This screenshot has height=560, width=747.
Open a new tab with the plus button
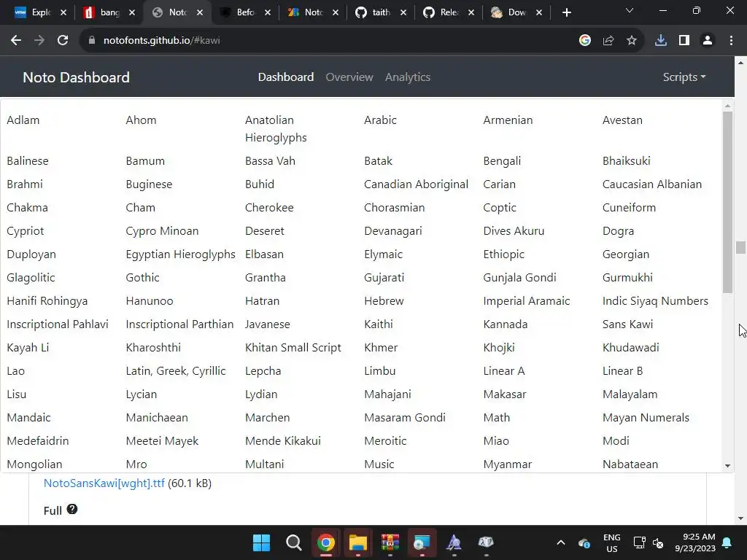click(566, 13)
